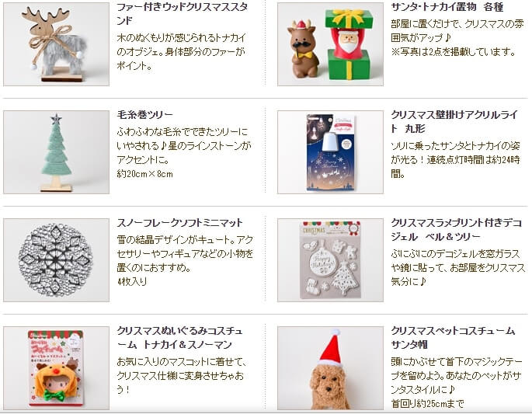Open クリスマスラメプリント付きデコジェル ベル&ツリー title
The width and height of the screenshot is (532, 414).
click(x=457, y=229)
